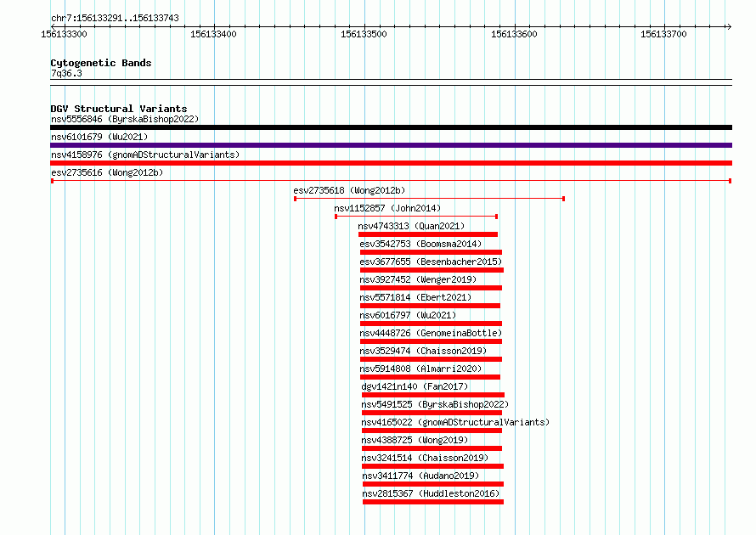Click the esv3677655 red bar
Image resolution: width=756 pixels, height=535 pixels.
point(432,270)
